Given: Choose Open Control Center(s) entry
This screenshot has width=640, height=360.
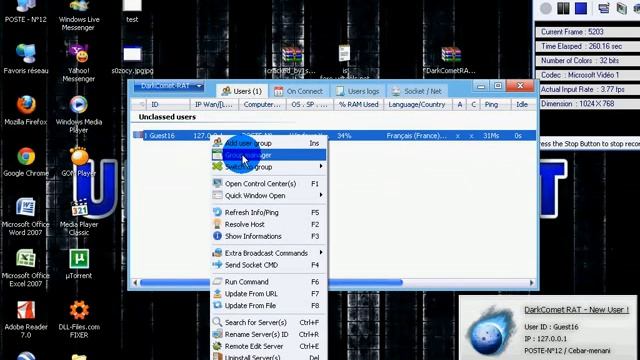Looking at the screenshot, I should click(269, 184).
